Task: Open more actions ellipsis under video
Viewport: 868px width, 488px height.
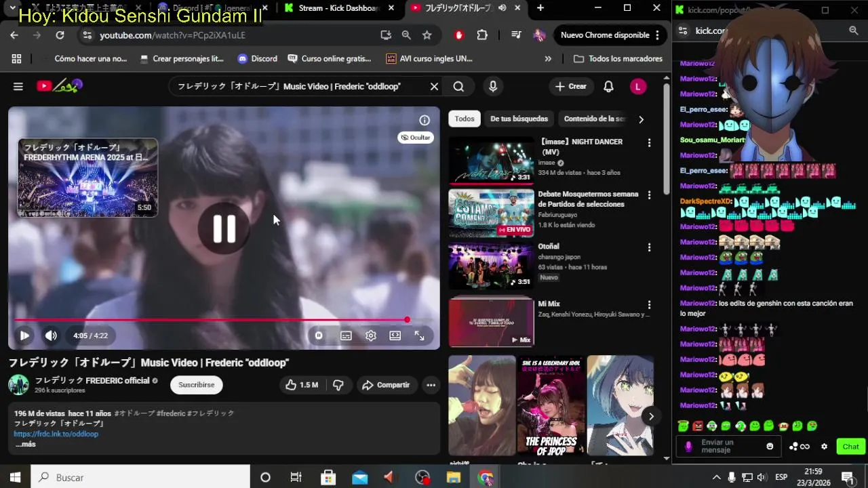Action: coord(431,385)
